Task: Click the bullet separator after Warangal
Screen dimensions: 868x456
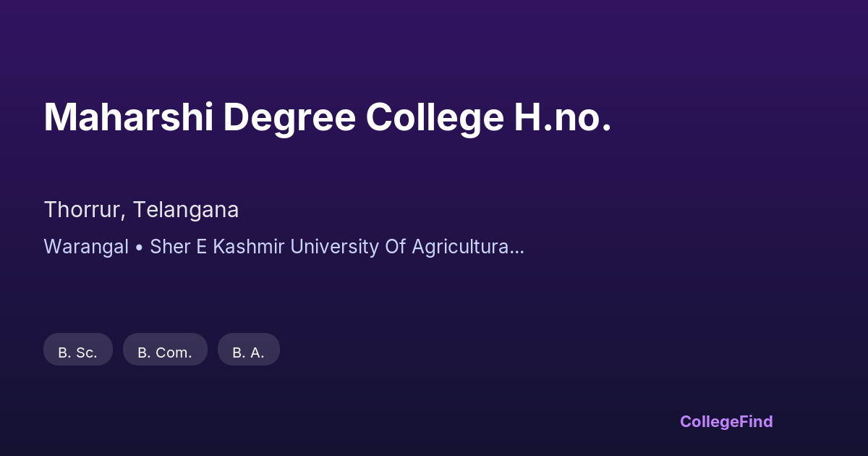Action: coord(139,247)
